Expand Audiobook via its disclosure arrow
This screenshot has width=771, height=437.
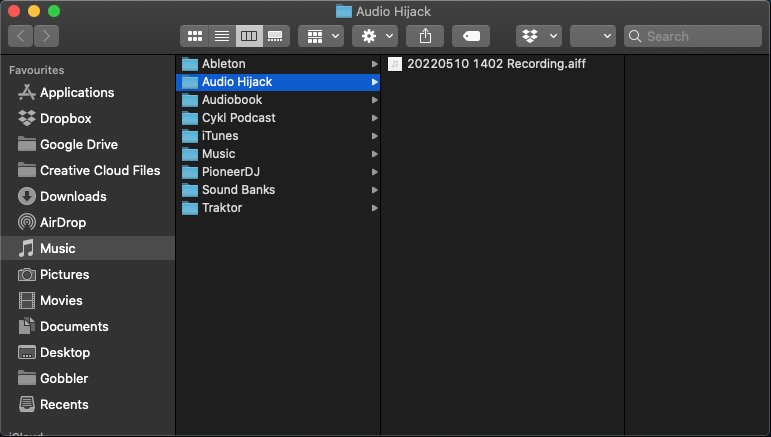[x=375, y=100]
